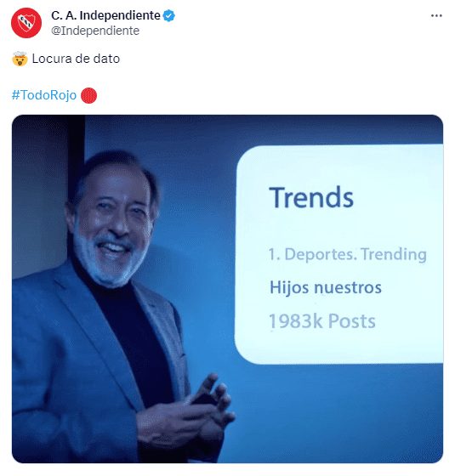Open the embedded tweet image
Screen dimensions: 455x476
click(x=228, y=289)
